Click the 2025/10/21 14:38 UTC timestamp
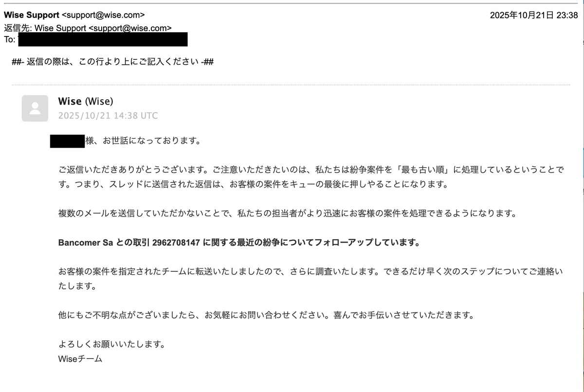The height and width of the screenshot is (392, 584). point(108,116)
